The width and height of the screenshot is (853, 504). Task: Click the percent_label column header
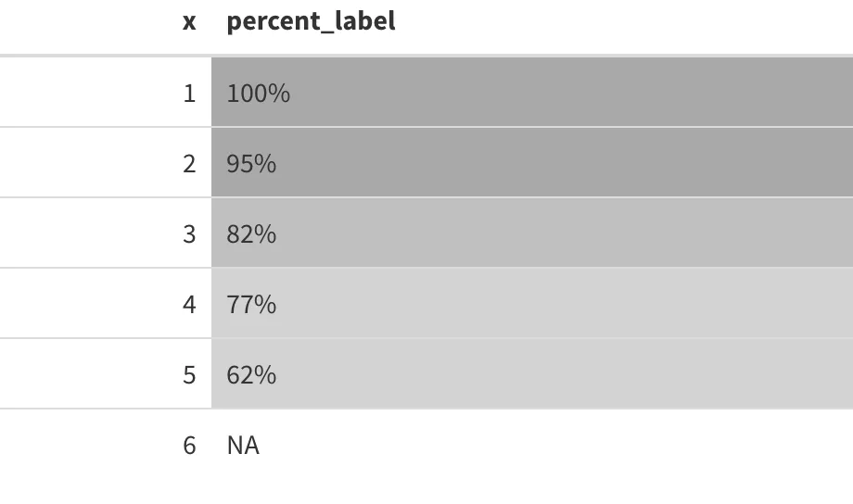pos(311,21)
